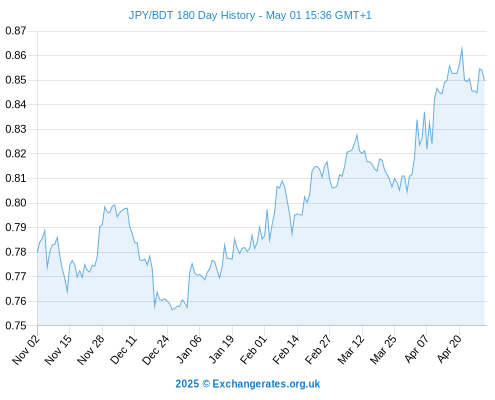Select the Dec 11 date label

pos(124,350)
